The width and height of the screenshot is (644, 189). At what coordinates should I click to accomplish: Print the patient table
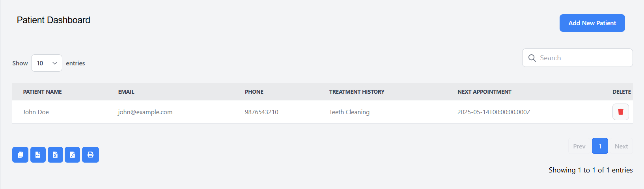[x=90, y=155]
